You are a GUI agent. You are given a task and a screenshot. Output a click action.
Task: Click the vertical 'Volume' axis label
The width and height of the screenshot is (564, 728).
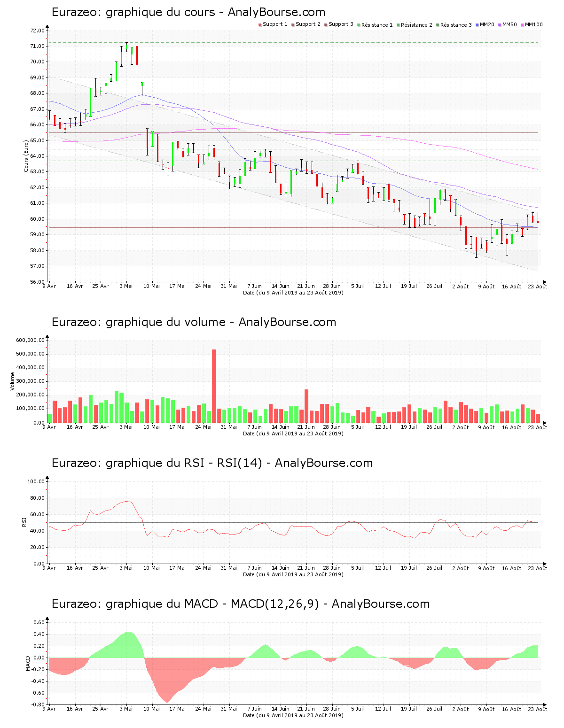pos(13,381)
